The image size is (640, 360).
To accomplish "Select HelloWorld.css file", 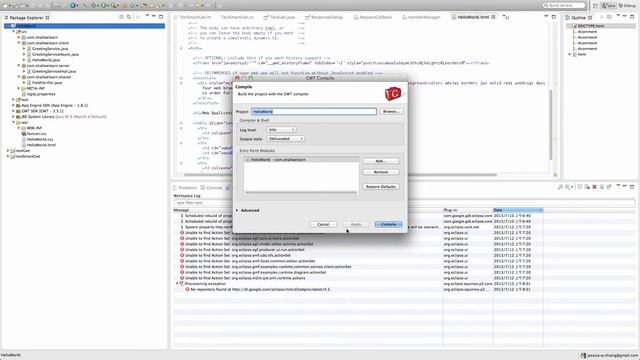I will click(x=40, y=139).
